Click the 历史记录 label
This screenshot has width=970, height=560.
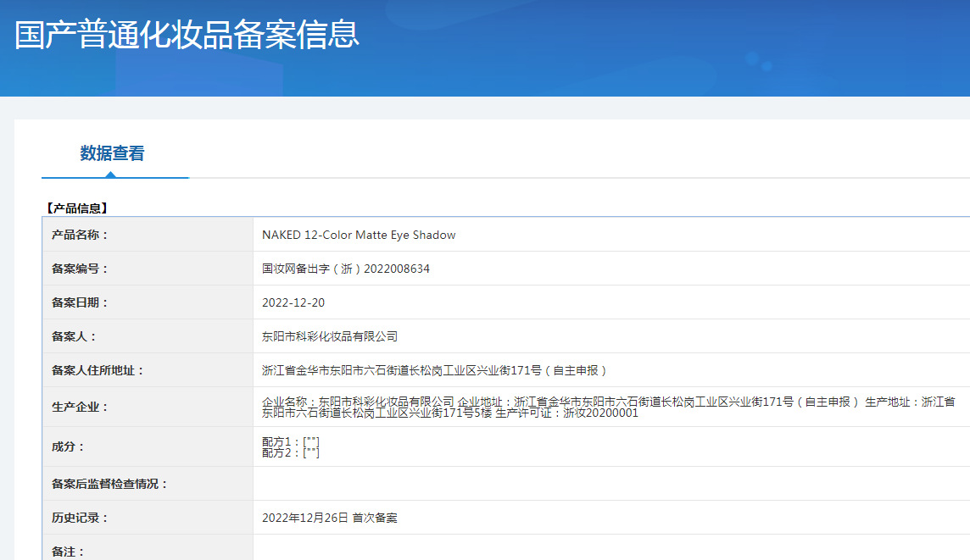click(79, 518)
